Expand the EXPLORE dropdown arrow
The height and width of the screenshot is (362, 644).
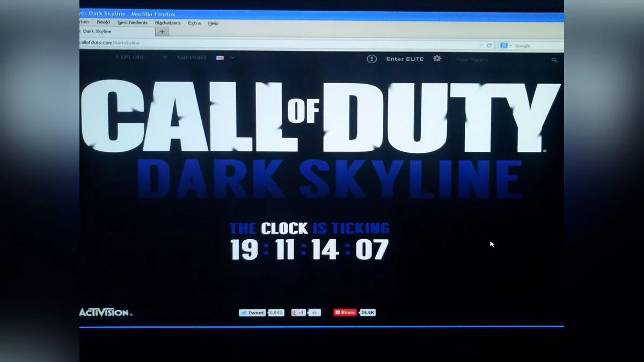point(164,57)
